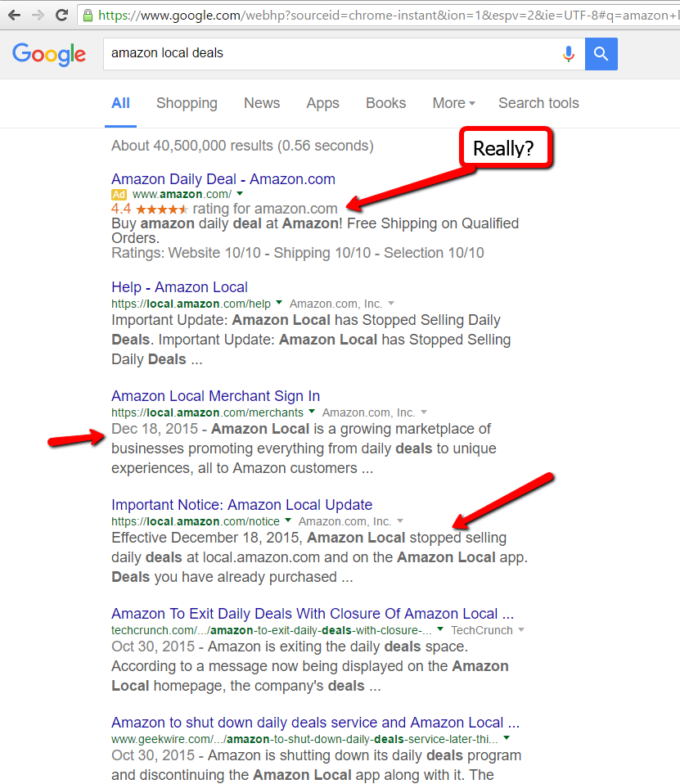Open Search tools options
This screenshot has width=680, height=784.
[x=538, y=103]
